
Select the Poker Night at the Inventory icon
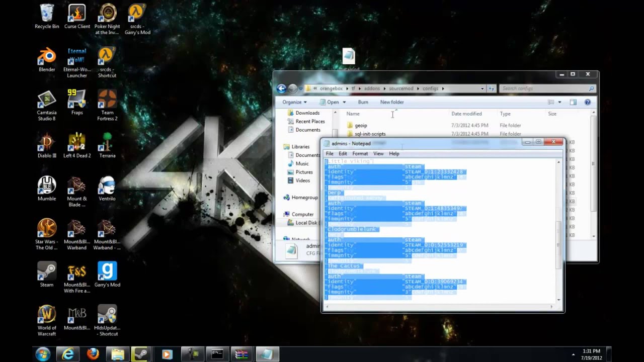click(107, 20)
